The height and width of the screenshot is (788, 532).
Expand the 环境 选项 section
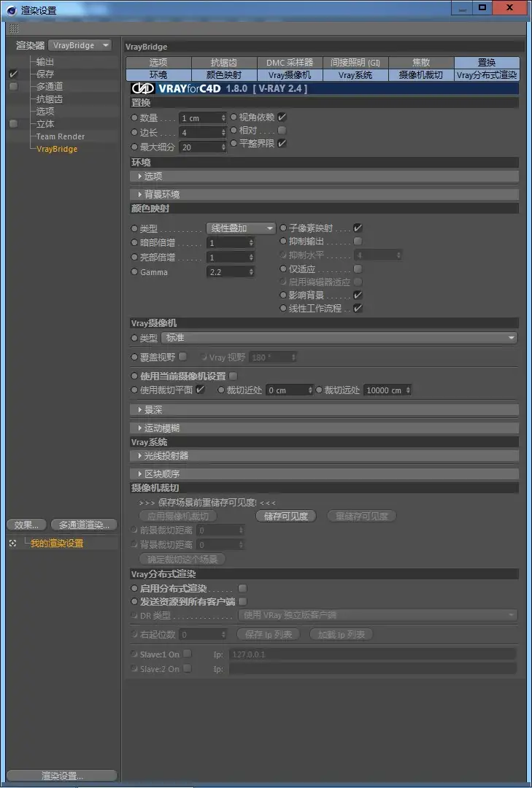(324, 177)
